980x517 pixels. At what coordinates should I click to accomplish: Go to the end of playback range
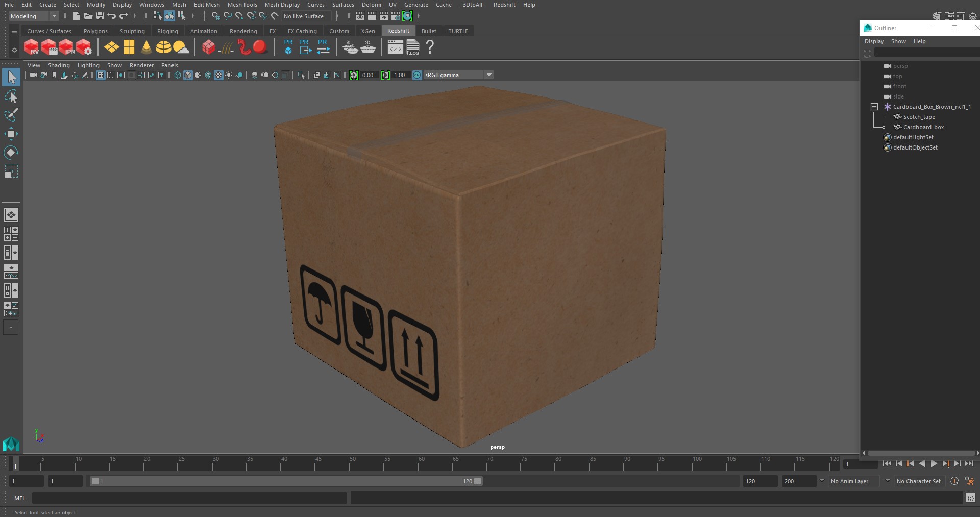coord(969,464)
